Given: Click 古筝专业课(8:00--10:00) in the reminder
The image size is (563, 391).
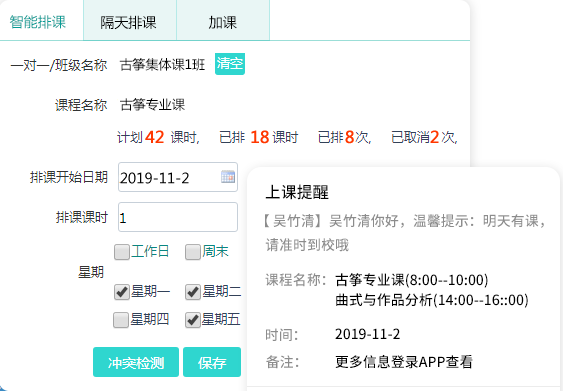Looking at the screenshot, I should point(411,280).
